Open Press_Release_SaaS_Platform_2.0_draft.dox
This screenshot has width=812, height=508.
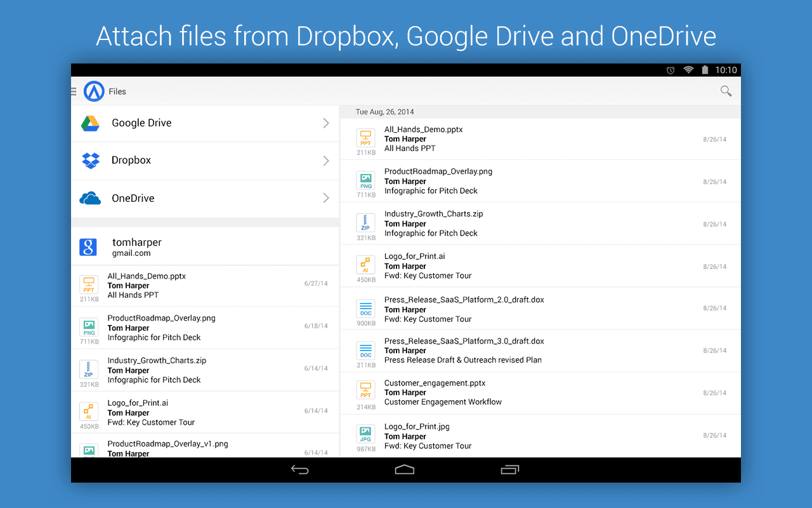tap(540, 309)
